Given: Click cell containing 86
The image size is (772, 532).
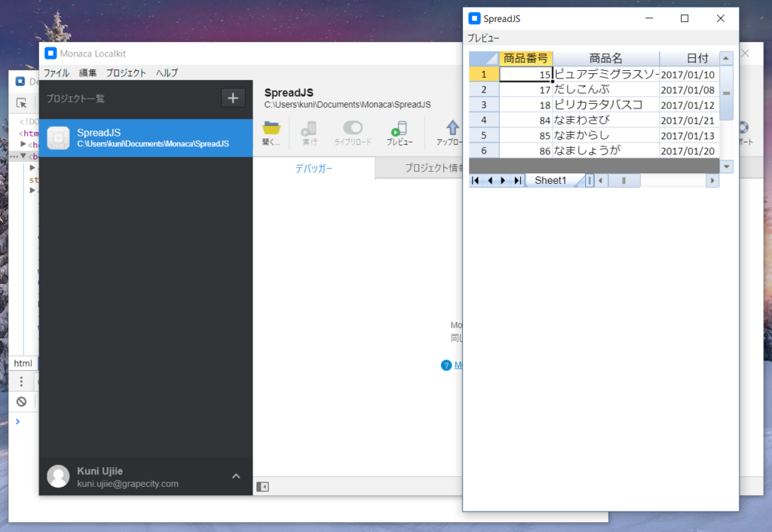Looking at the screenshot, I should tap(525, 151).
